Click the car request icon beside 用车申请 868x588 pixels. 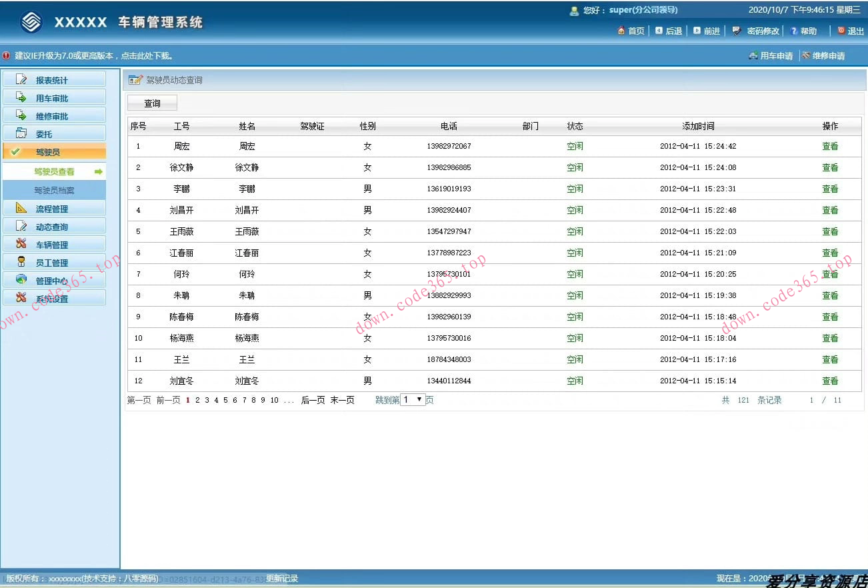[x=753, y=56]
